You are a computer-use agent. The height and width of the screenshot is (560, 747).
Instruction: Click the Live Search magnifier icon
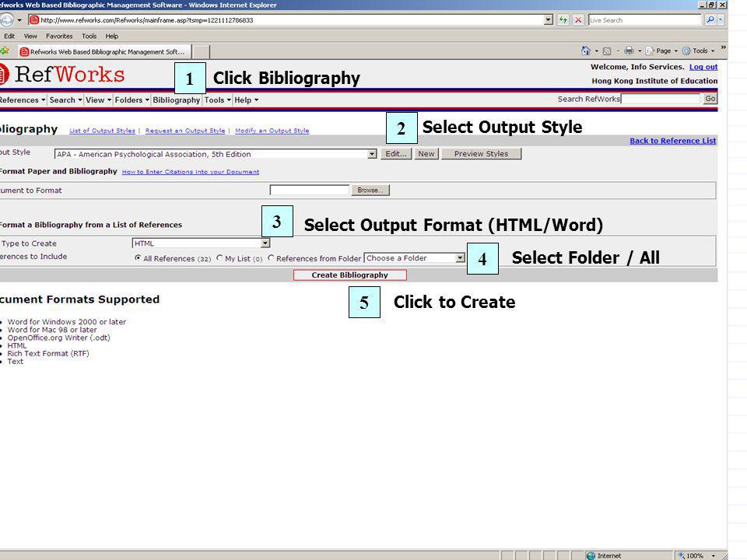pyautogui.click(x=710, y=20)
